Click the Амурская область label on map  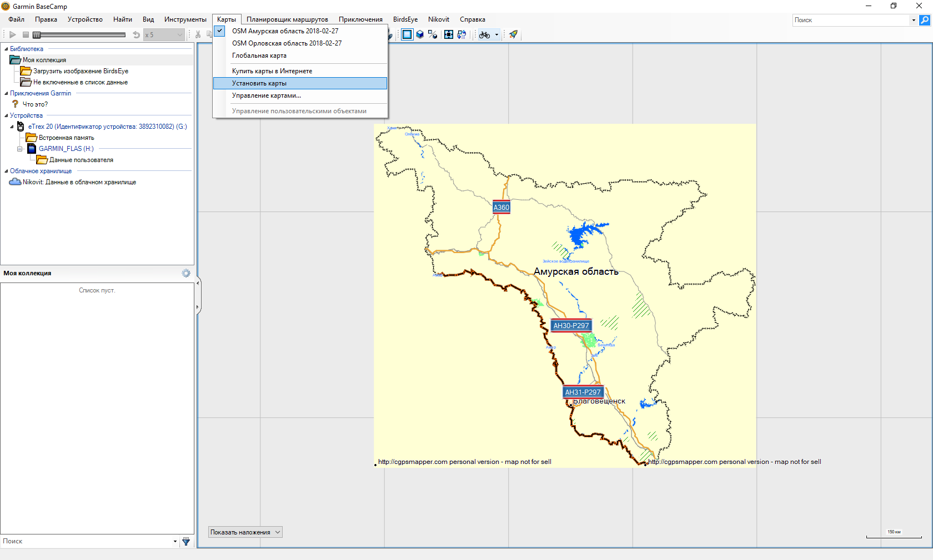click(x=576, y=271)
